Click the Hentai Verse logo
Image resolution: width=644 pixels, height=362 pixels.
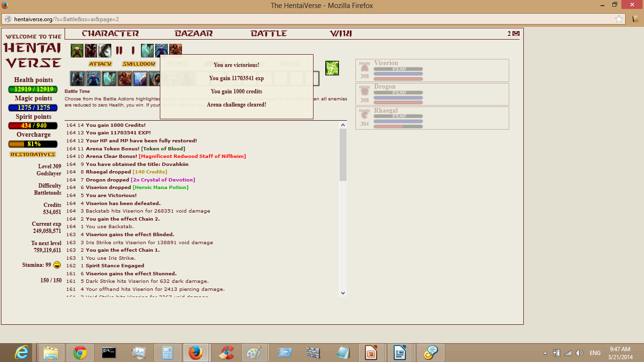[x=33, y=52]
